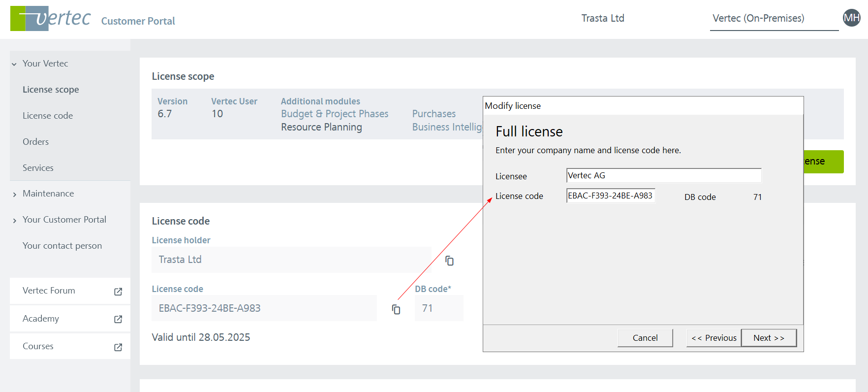Open Academy external link icon
The image size is (868, 392).
[x=118, y=319]
